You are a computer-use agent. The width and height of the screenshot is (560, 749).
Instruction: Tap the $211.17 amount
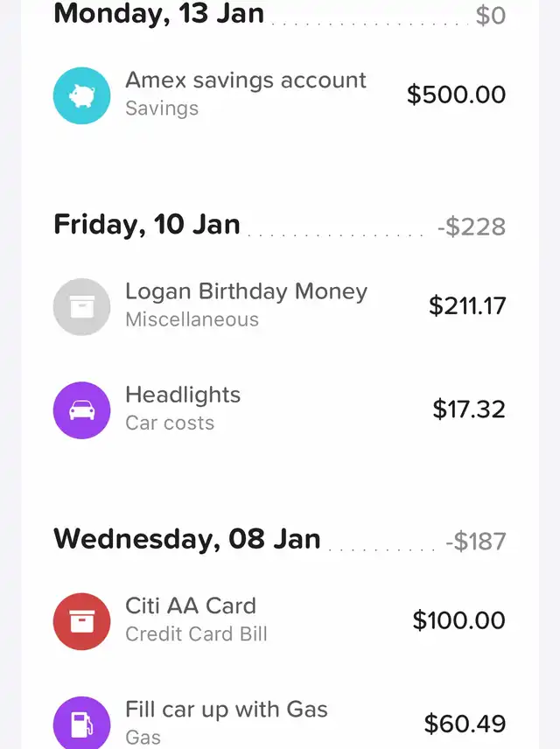(467, 306)
